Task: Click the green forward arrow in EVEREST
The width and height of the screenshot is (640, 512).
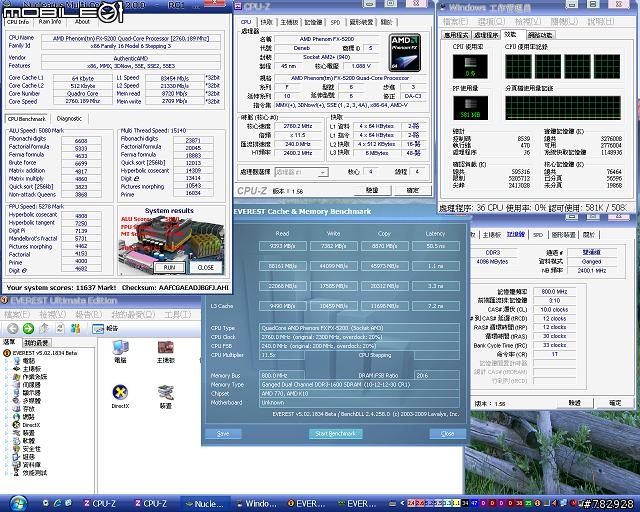Action: coord(28,328)
